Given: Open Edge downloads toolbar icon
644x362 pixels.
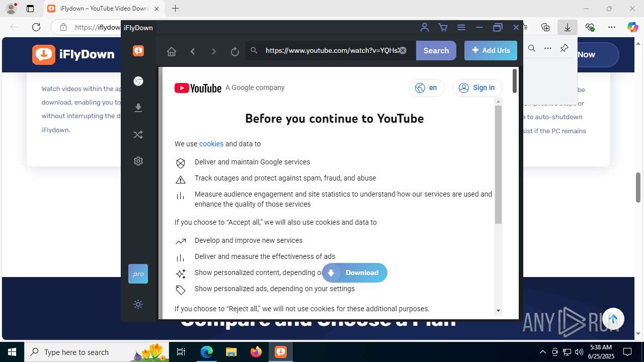Looking at the screenshot, I should [568, 27].
